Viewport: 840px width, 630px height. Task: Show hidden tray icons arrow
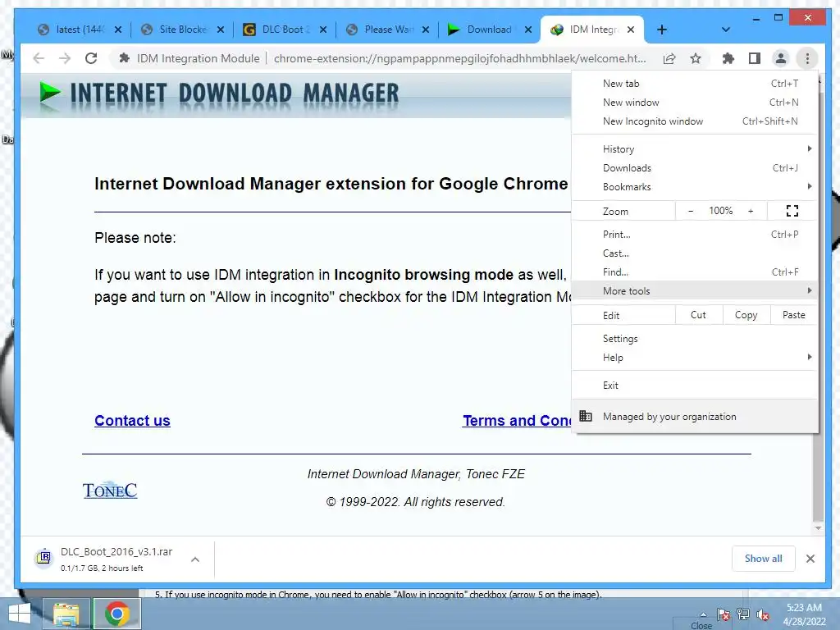[703, 614]
